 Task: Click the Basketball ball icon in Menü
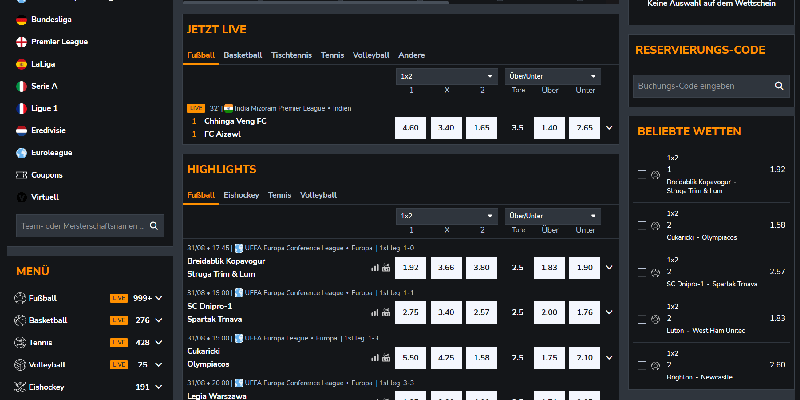pyautogui.click(x=21, y=320)
